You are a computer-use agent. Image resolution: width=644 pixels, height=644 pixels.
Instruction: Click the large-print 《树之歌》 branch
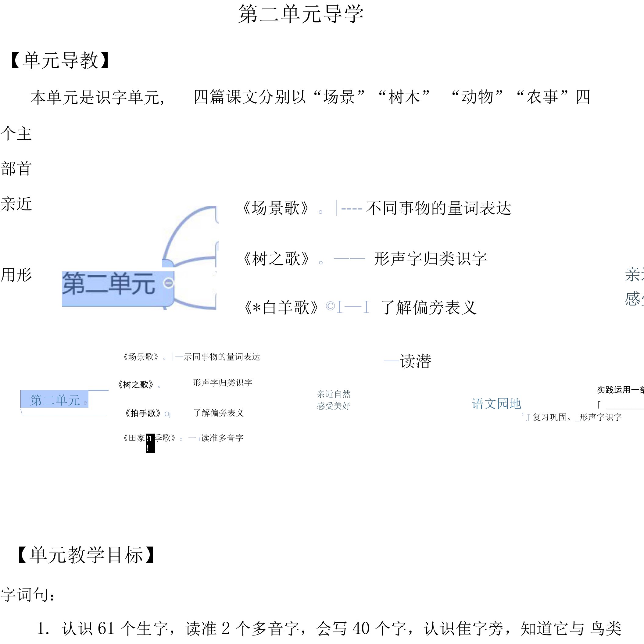[x=276, y=259]
